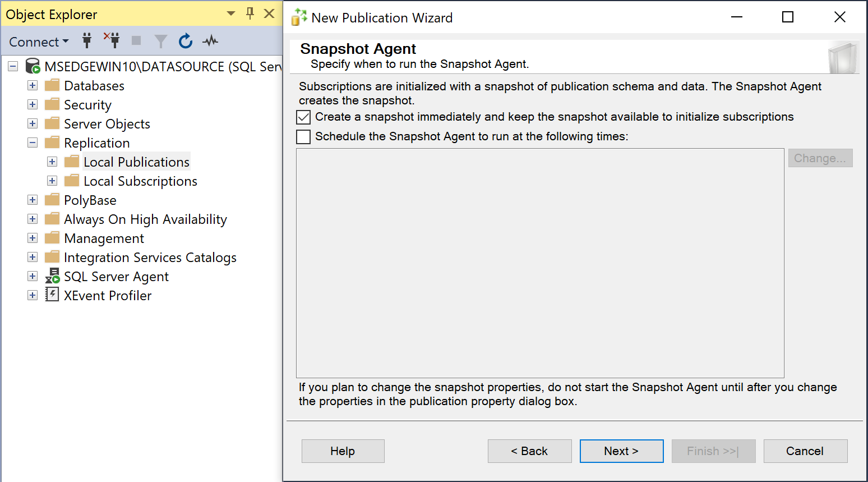Click the New Publication Wizard title bar icon
This screenshot has height=482, width=868.
point(298,17)
